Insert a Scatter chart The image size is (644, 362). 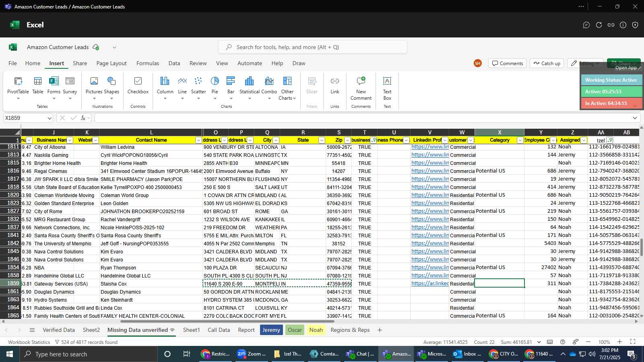tap(198, 88)
